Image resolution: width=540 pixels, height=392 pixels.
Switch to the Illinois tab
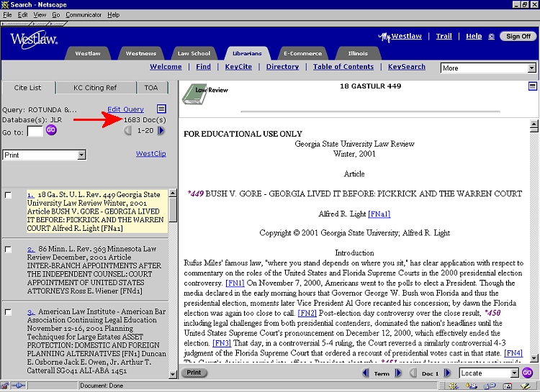pos(358,54)
